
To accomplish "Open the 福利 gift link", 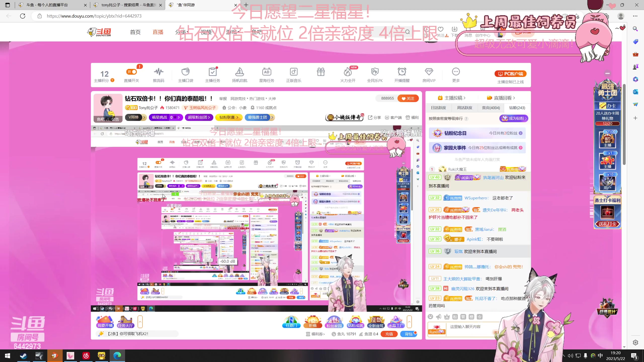I will click(x=412, y=117).
